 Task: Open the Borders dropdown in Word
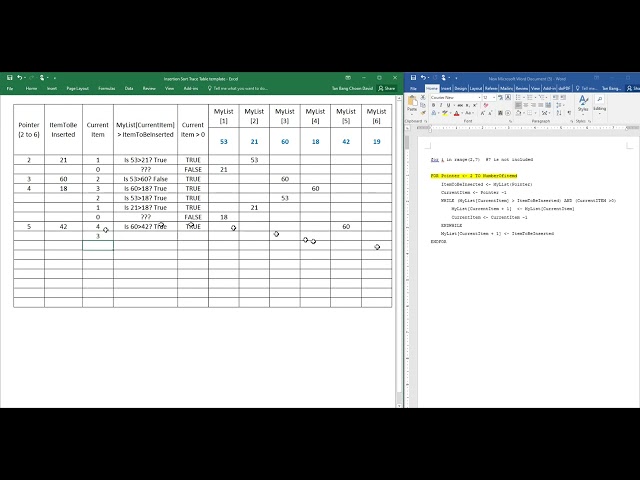point(536,113)
